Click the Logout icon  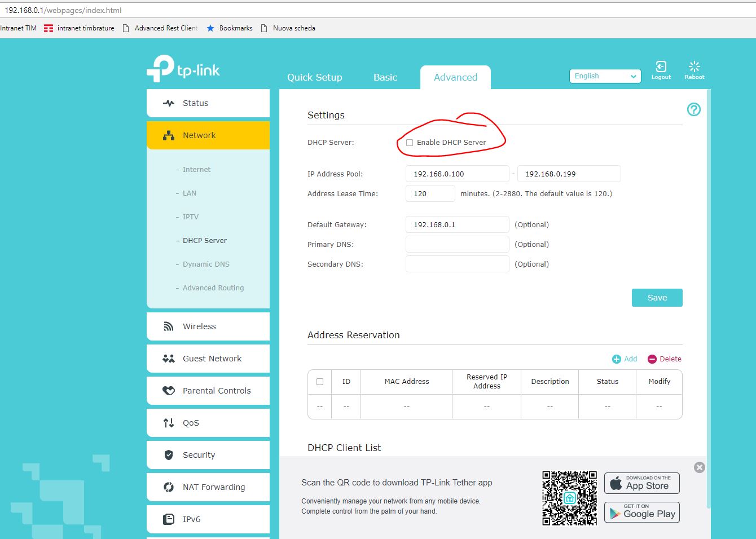pyautogui.click(x=661, y=67)
